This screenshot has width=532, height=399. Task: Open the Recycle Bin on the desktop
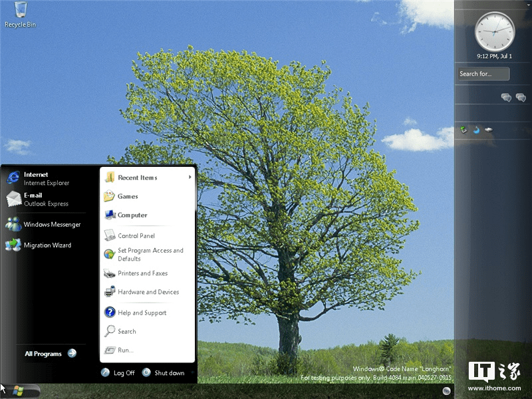[19, 13]
